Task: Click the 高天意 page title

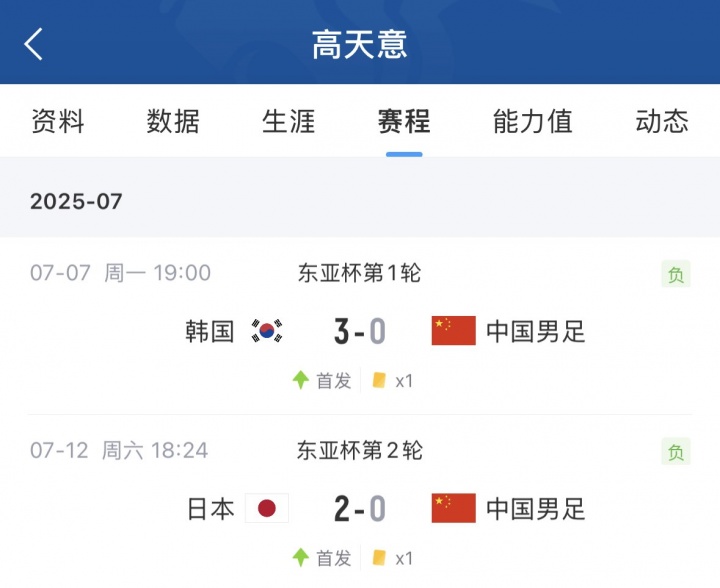Action: (x=360, y=44)
